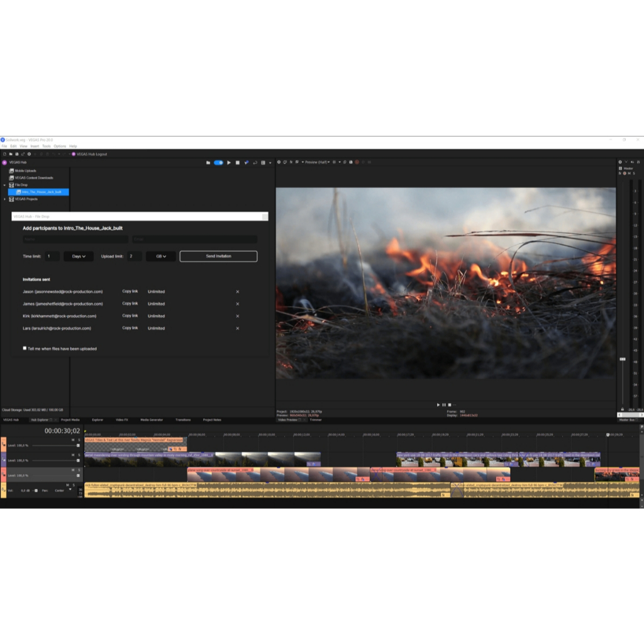Click the participant Email input field
This screenshot has width=644, height=644.
click(x=195, y=239)
